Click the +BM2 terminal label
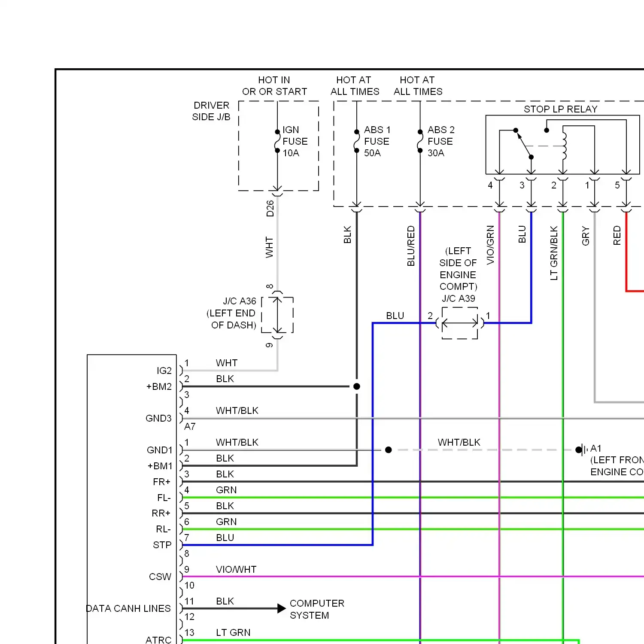The width and height of the screenshot is (644, 644). click(159, 386)
